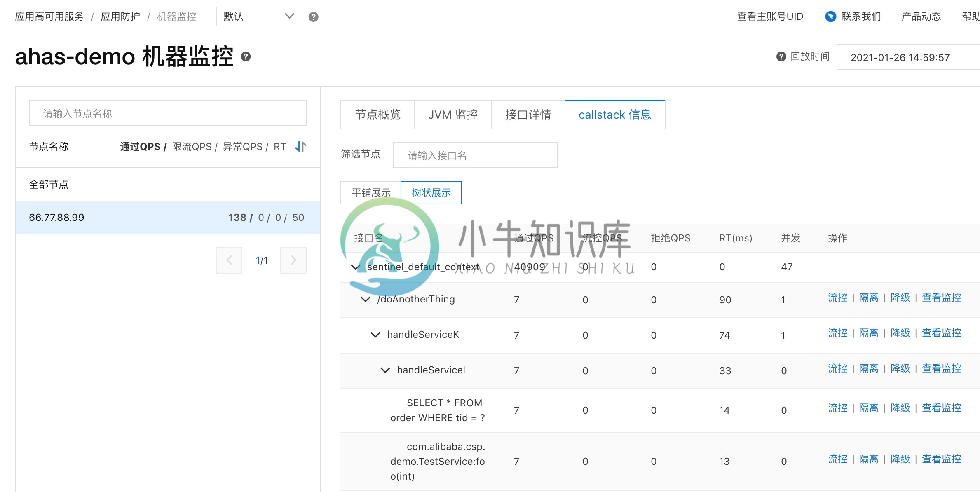Viewport: 980px width, 492px height.
Task: Click 流控 for TestService:foo(int) row
Action: 838,459
